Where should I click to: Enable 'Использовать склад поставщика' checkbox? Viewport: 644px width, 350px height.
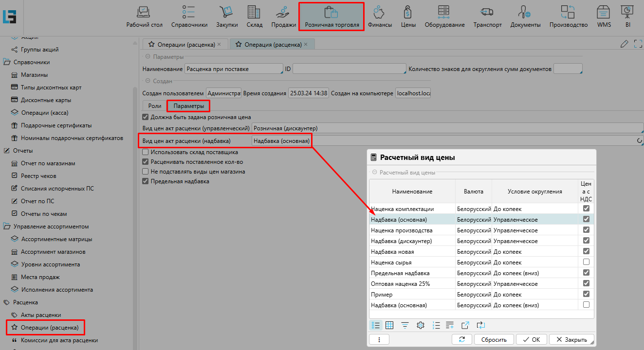click(x=145, y=152)
